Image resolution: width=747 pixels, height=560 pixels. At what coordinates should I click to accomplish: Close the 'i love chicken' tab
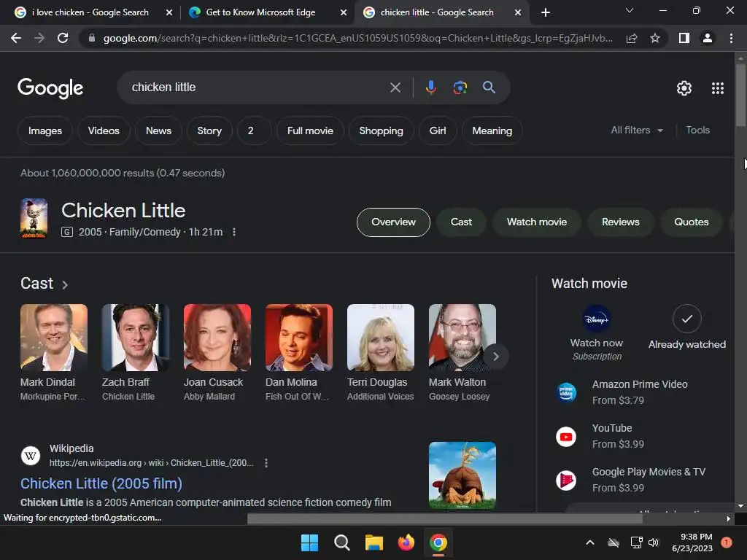(169, 12)
